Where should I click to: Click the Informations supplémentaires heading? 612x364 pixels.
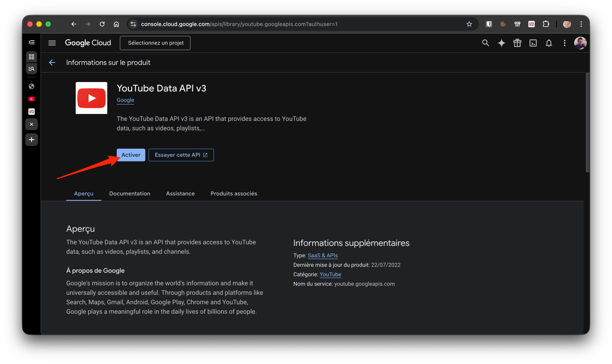pyautogui.click(x=351, y=243)
